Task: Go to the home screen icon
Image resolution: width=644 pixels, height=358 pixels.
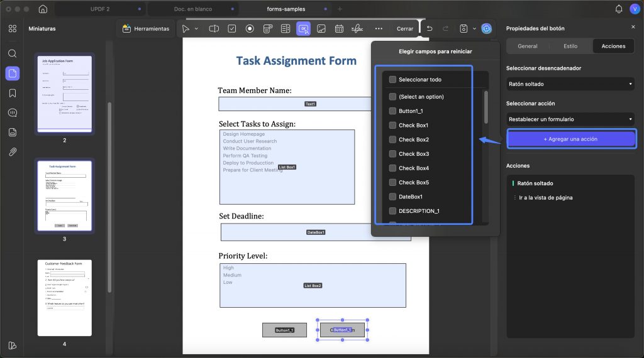Action: pyautogui.click(x=43, y=9)
